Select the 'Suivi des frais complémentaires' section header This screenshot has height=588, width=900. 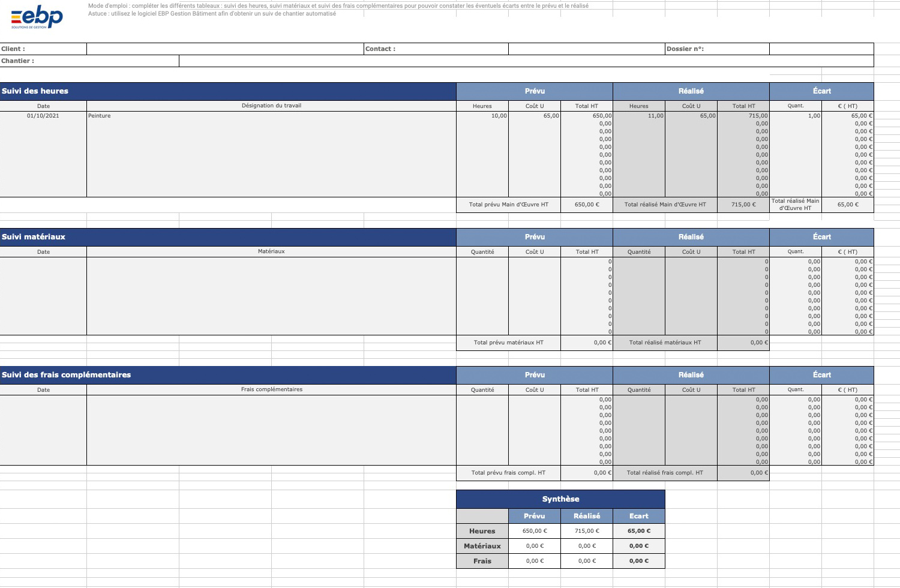click(x=228, y=375)
